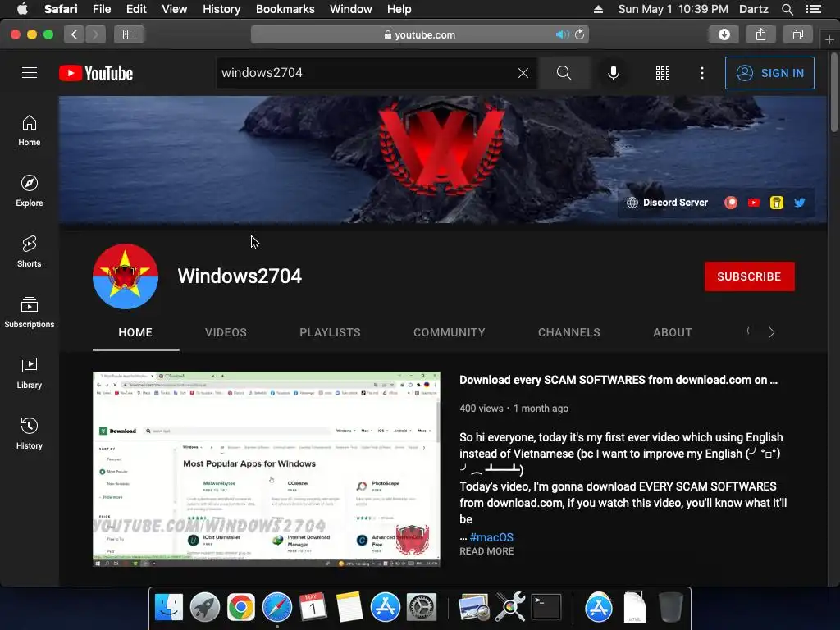Launch Google Chrome from the Dock

coord(241,608)
